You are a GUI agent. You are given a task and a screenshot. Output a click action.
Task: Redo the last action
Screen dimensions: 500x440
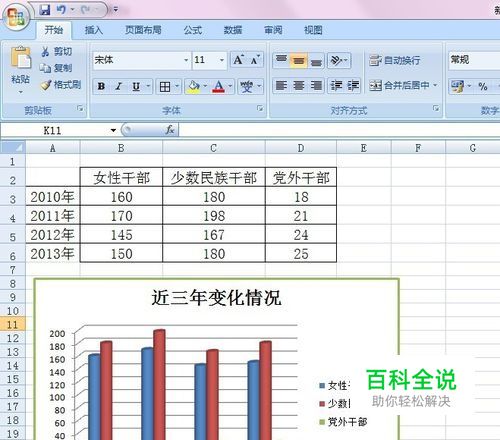[86, 10]
